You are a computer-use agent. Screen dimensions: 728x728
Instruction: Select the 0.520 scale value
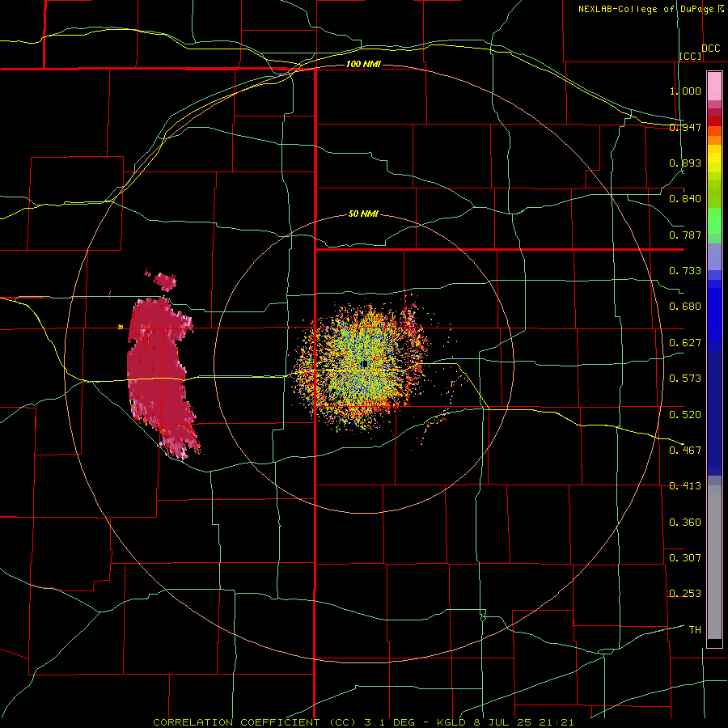pos(685,414)
